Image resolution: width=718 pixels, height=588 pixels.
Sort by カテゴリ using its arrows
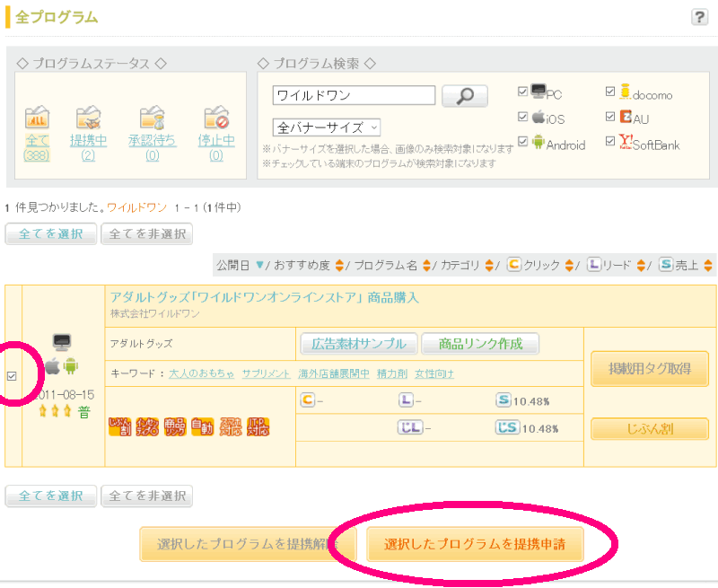(x=488, y=265)
